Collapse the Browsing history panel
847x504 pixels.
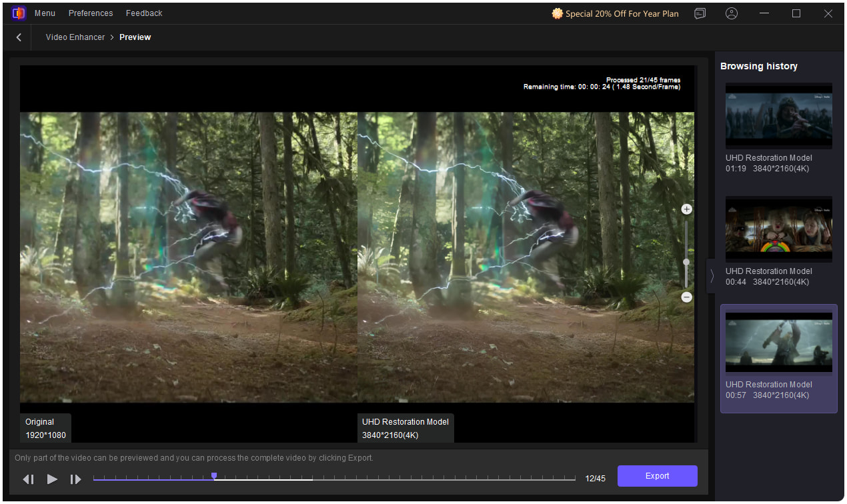coord(711,276)
